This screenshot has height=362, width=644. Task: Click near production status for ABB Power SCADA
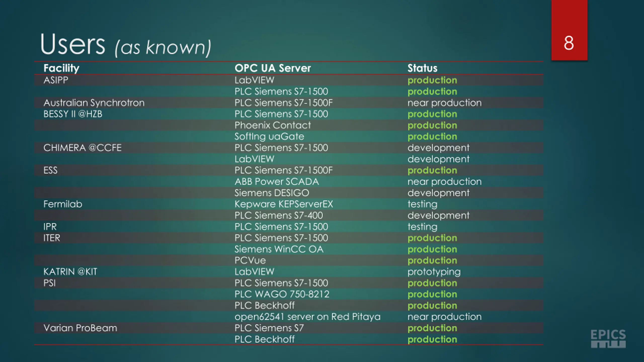445,182
